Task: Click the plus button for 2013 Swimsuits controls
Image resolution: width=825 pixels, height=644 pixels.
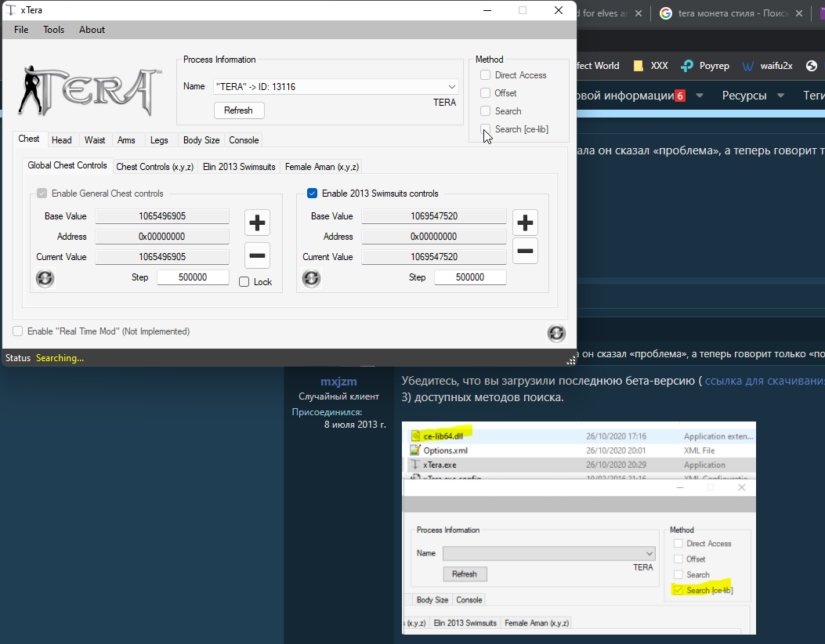Action: coord(525,223)
